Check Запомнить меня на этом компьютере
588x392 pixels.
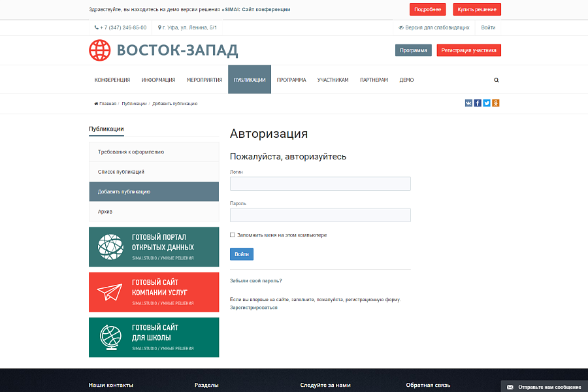[x=231, y=234]
